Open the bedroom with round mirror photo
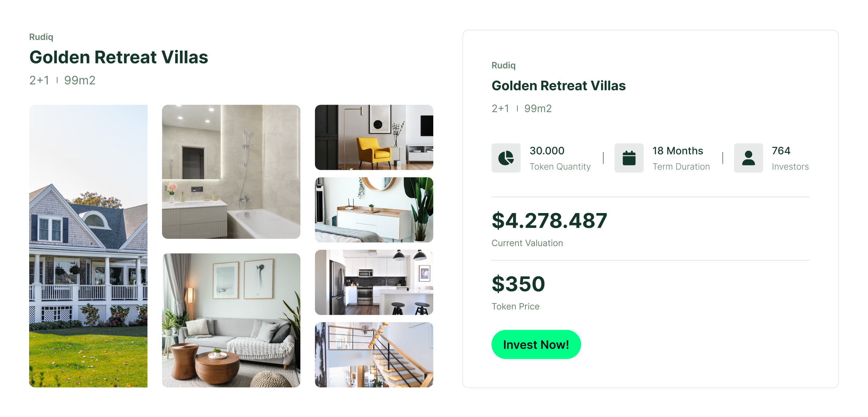The image size is (868, 417). point(374,210)
